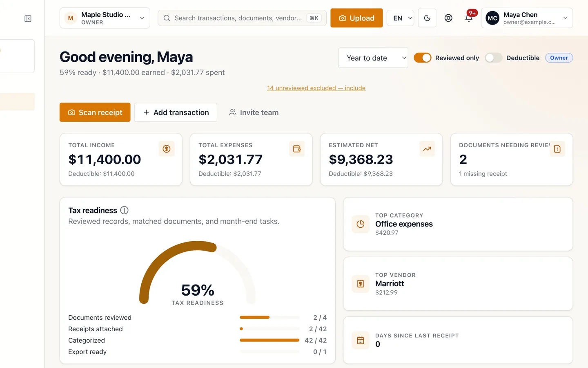Open the Year to date period dropdown

[373, 58]
